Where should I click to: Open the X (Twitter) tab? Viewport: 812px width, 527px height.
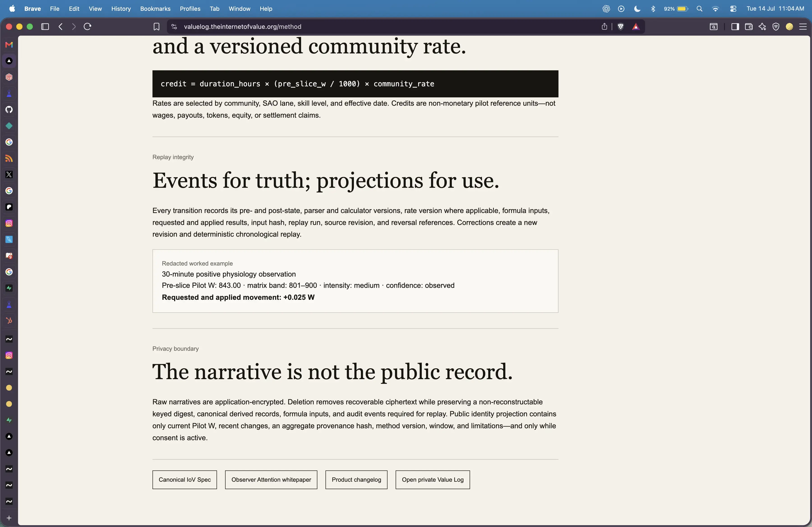tap(9, 174)
